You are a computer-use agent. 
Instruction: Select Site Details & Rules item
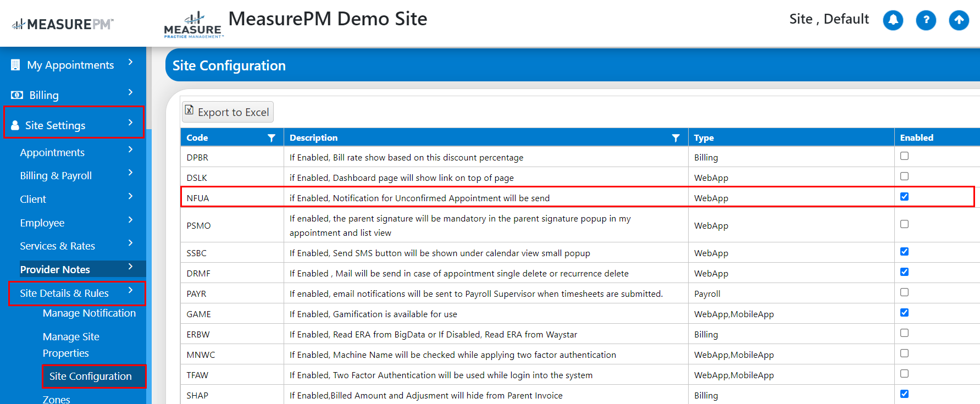pos(64,293)
